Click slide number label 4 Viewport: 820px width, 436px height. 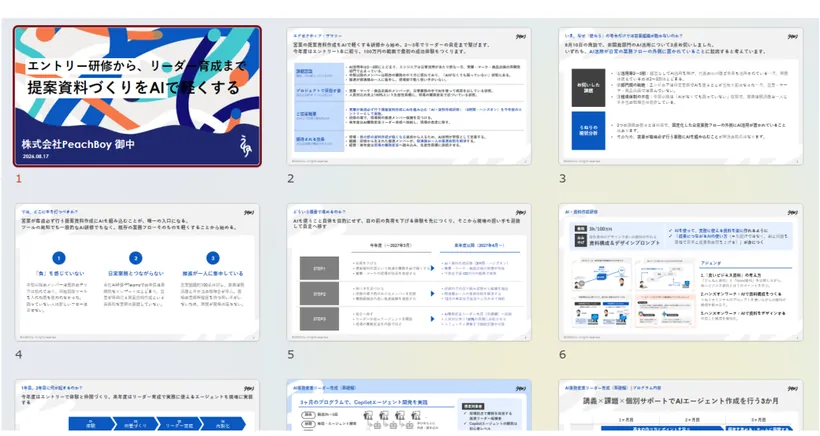19,354
